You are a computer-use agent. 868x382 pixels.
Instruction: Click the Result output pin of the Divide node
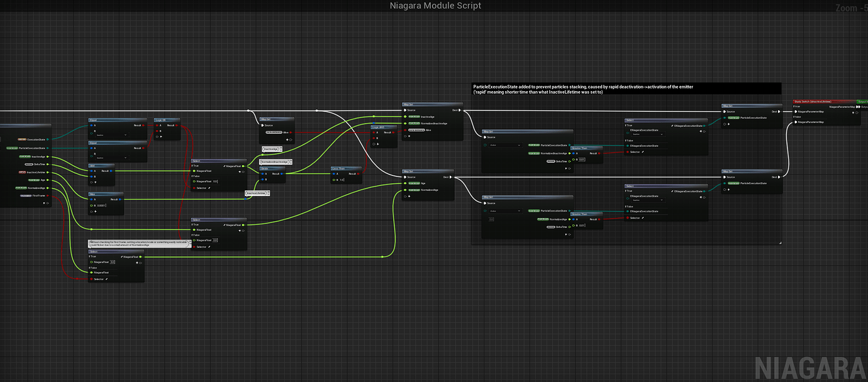coord(282,174)
